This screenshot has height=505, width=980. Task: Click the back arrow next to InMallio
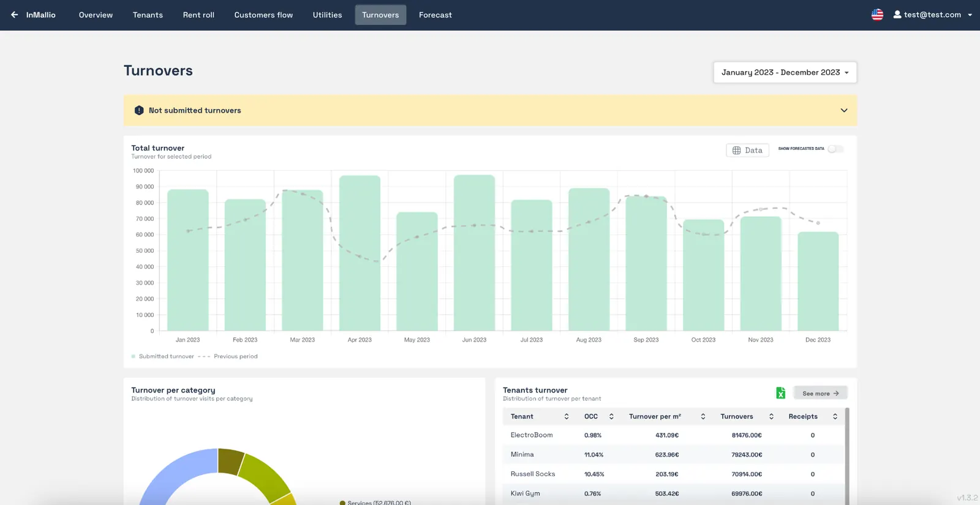14,15
